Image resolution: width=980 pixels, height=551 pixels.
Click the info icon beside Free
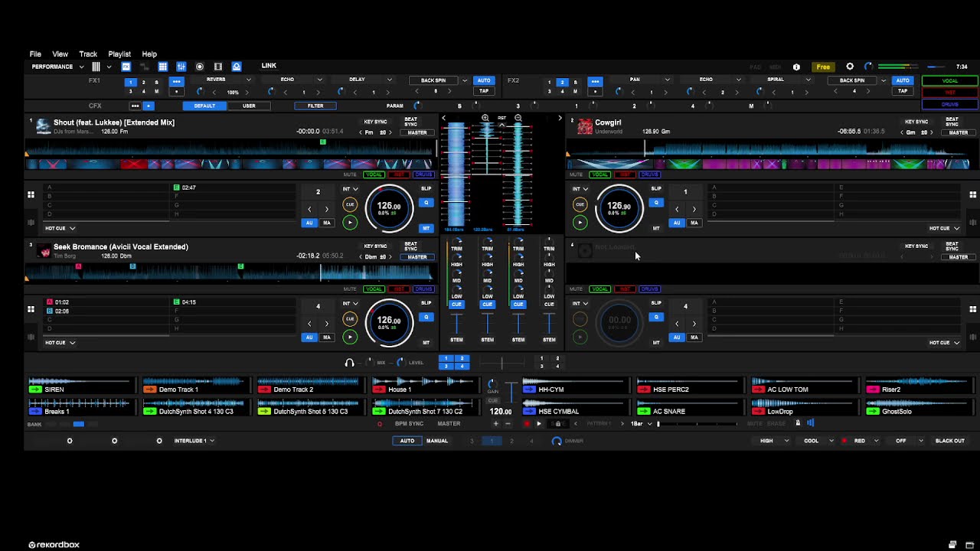point(796,67)
